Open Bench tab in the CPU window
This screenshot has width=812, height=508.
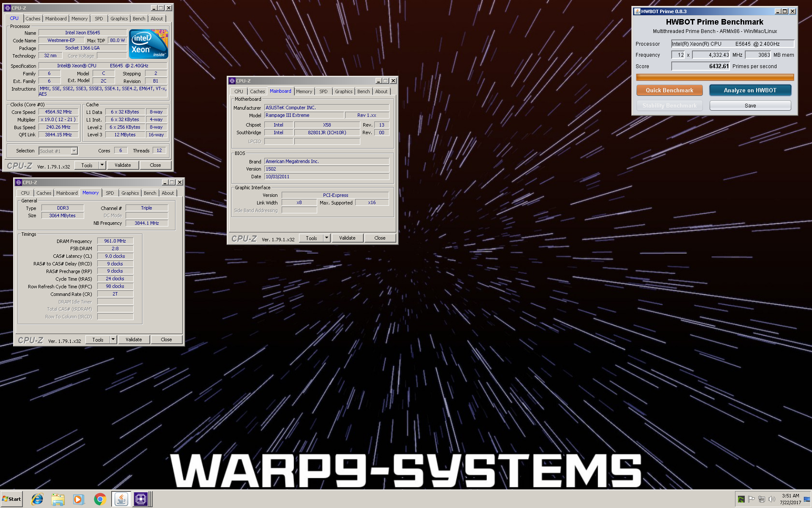coord(139,19)
